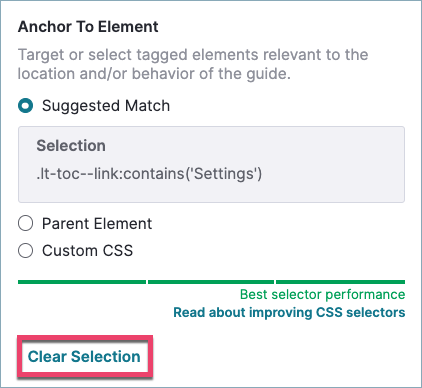Viewport: 422px width, 388px height.
Task: Choose the Parent Element radio option
Action: (25, 223)
